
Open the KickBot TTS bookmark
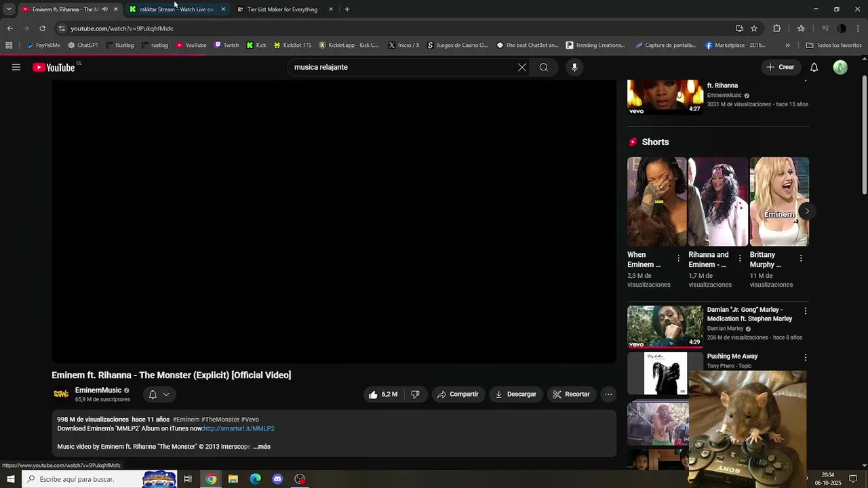(x=292, y=45)
